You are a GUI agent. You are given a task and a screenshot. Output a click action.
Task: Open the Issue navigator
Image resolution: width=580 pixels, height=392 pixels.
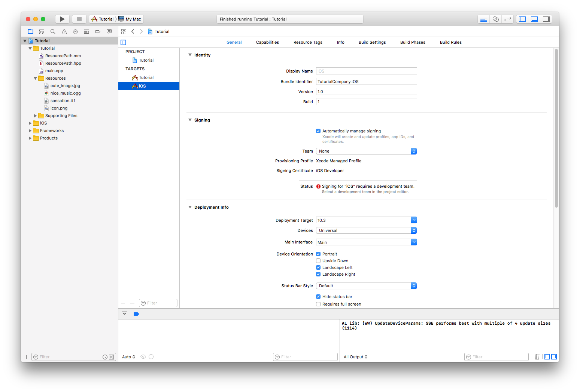pyautogui.click(x=64, y=31)
